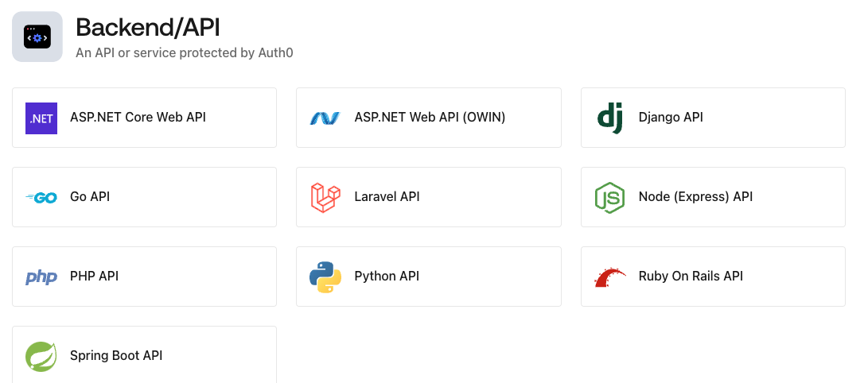This screenshot has height=383, width=868.
Task: Click the green Django dj logo
Action: [610, 118]
